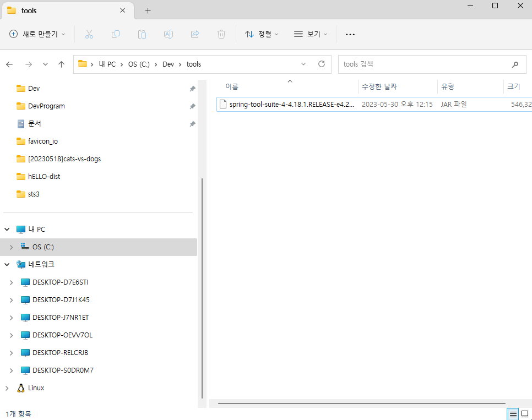Click OS (C:) breadcrumb segment
The image size is (532, 420).
point(139,64)
